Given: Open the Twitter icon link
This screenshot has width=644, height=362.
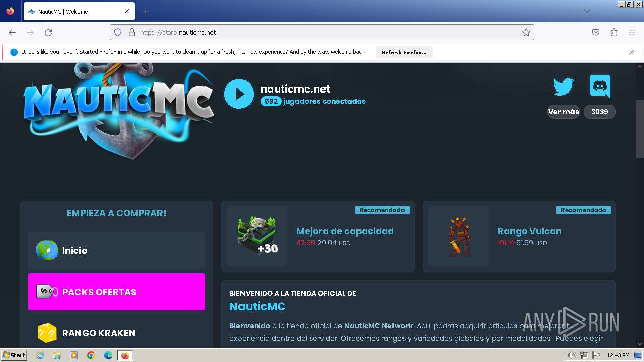Looking at the screenshot, I should (563, 86).
